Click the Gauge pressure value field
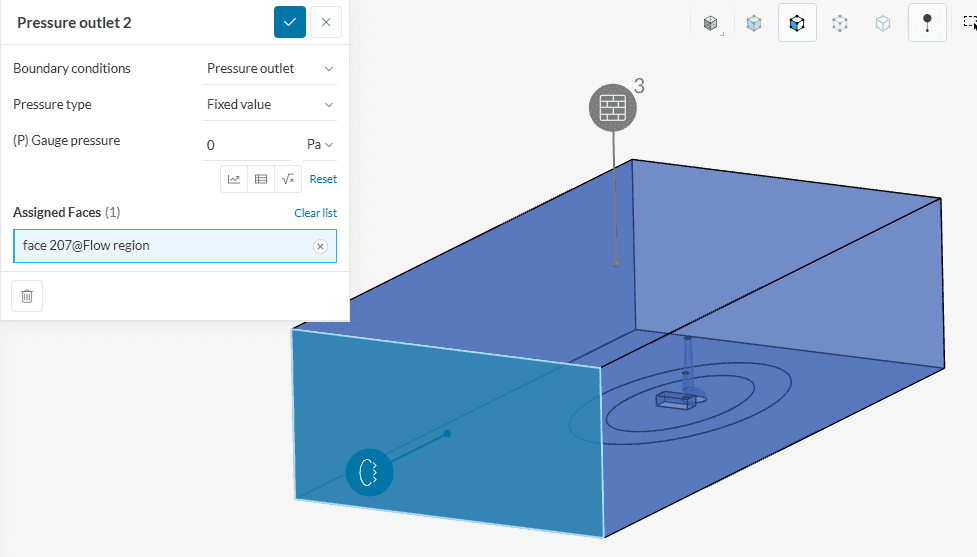Image resolution: width=977 pixels, height=557 pixels. pyautogui.click(x=246, y=146)
